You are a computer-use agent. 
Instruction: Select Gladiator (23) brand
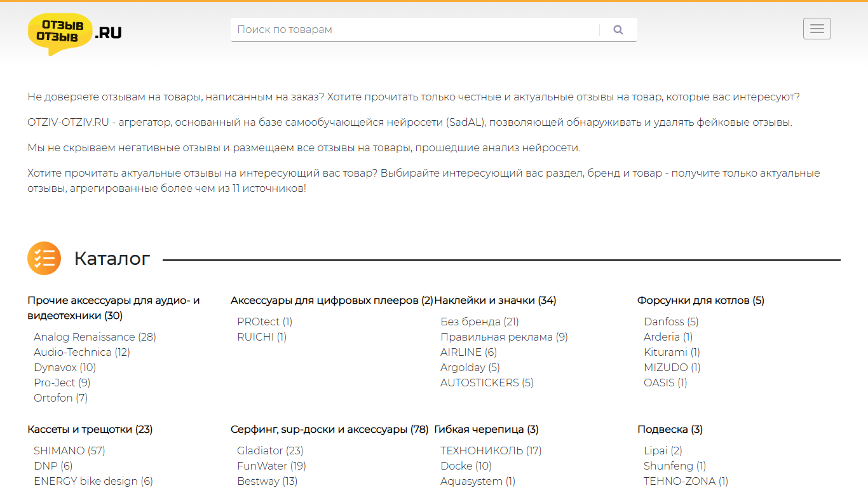[270, 451]
